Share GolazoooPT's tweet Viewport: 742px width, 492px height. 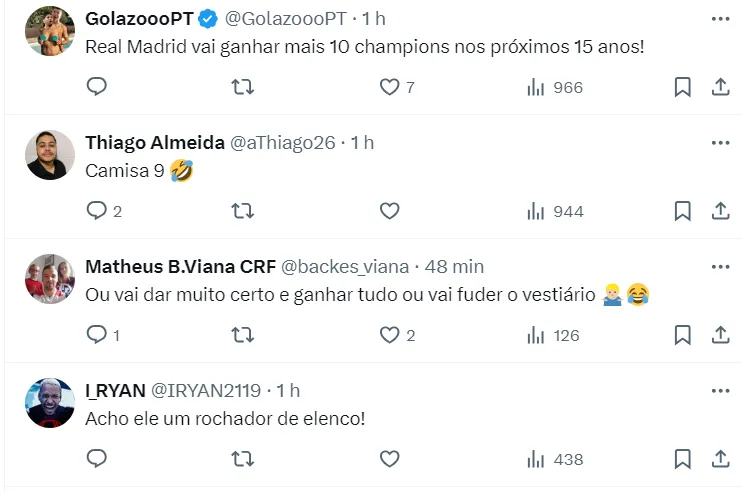[x=720, y=87]
